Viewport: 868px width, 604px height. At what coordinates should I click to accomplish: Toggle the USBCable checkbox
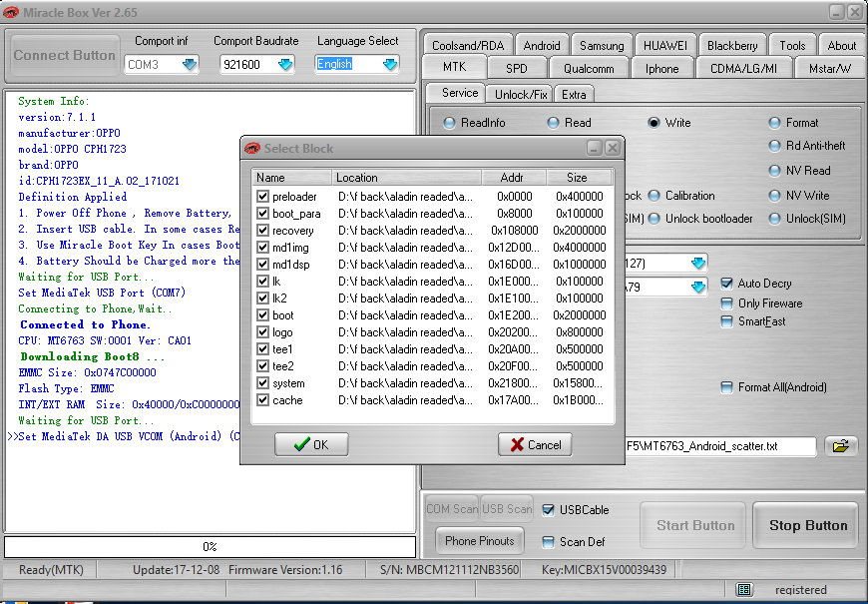click(548, 510)
